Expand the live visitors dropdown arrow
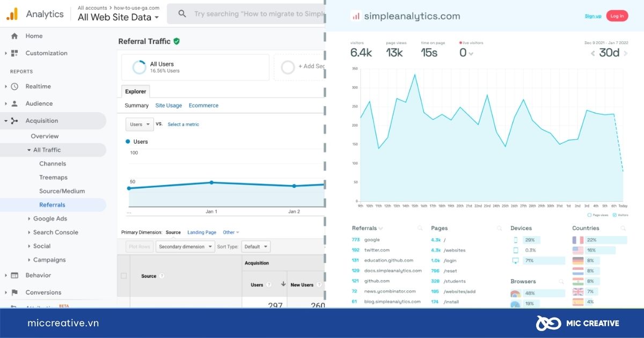The image size is (644, 338). point(471,54)
